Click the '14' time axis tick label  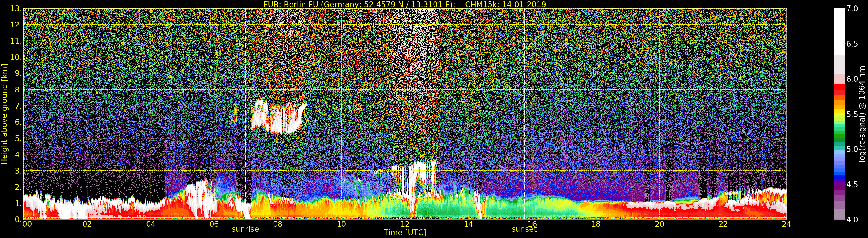(x=468, y=224)
